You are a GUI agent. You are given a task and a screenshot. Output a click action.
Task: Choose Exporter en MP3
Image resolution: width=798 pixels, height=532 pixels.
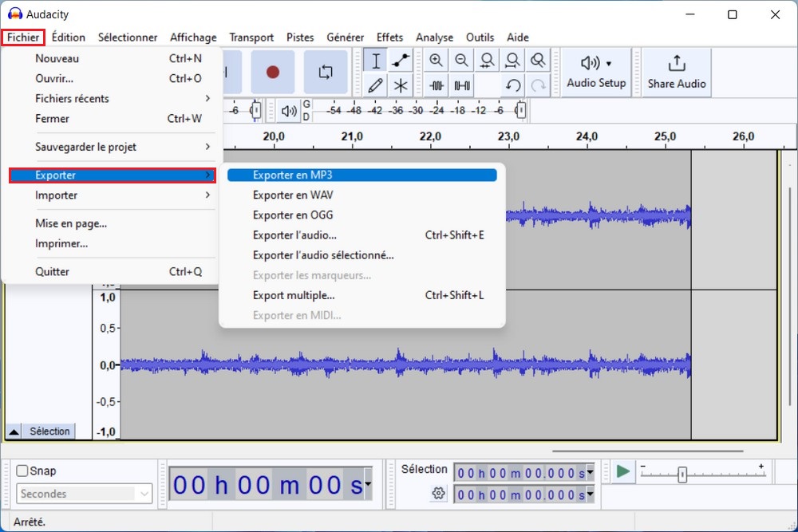361,175
